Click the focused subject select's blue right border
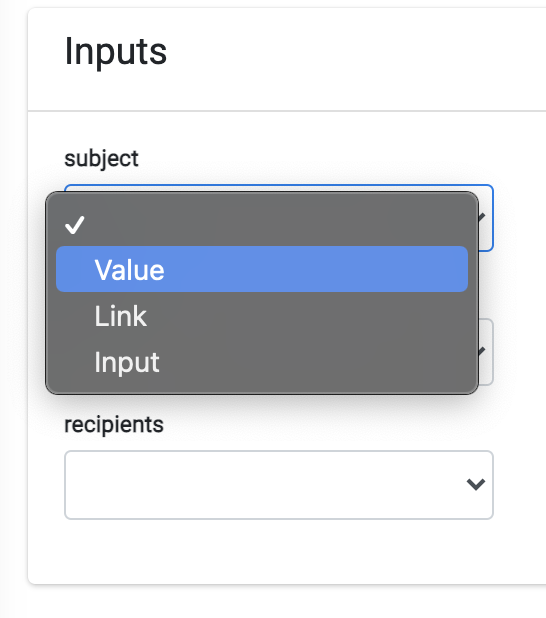The image size is (546, 618). [492, 218]
